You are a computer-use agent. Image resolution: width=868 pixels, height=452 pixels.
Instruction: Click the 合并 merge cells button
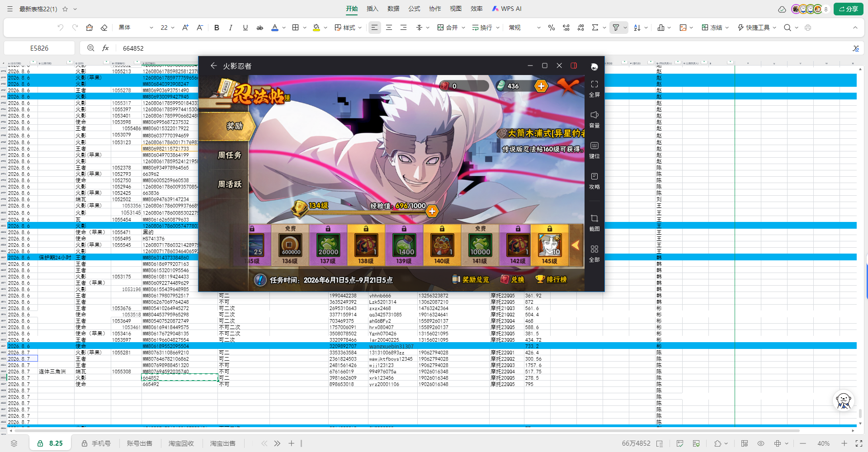click(x=448, y=28)
